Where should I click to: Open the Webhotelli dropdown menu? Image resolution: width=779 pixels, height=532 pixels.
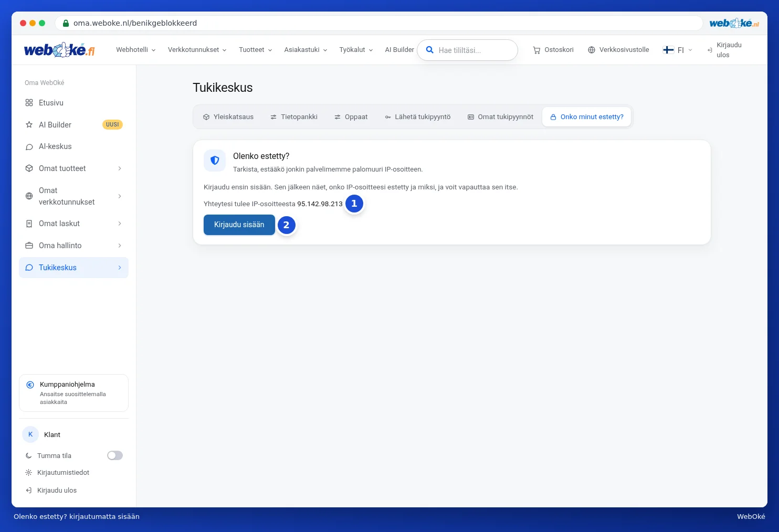pos(136,50)
